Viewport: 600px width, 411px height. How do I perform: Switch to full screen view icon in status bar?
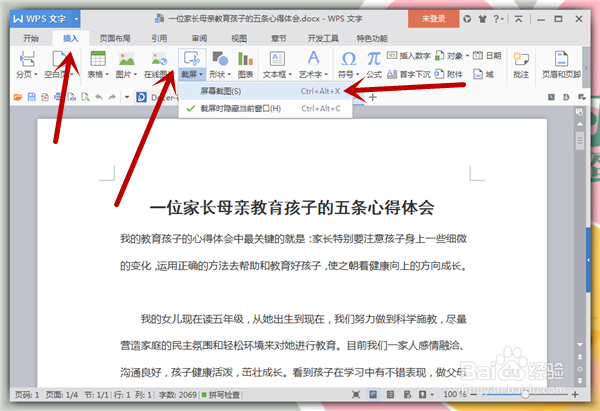tap(356, 394)
